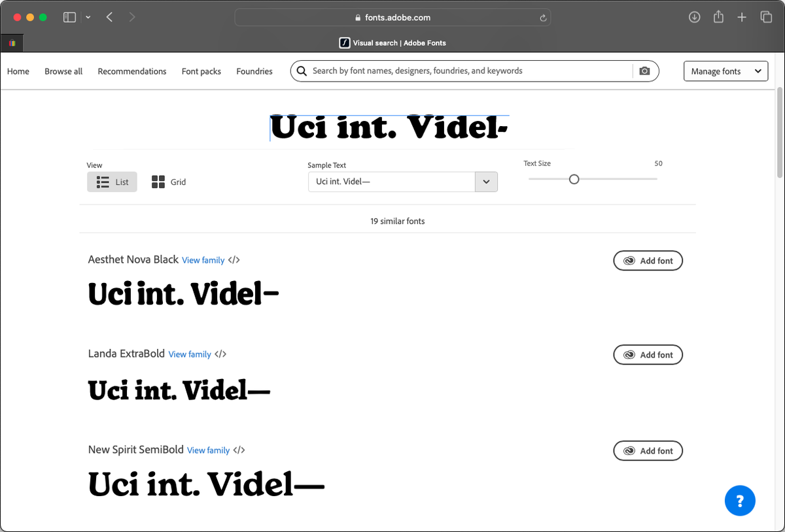785x532 pixels.
Task: Toggle the List view option
Action: (x=112, y=182)
